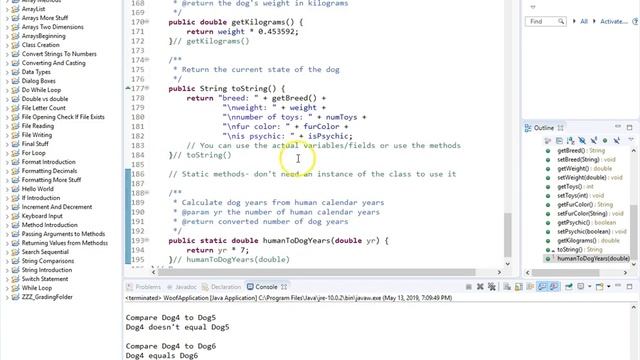Clear the Console output
This screenshot has height=360, width=640.
[x=507, y=287]
